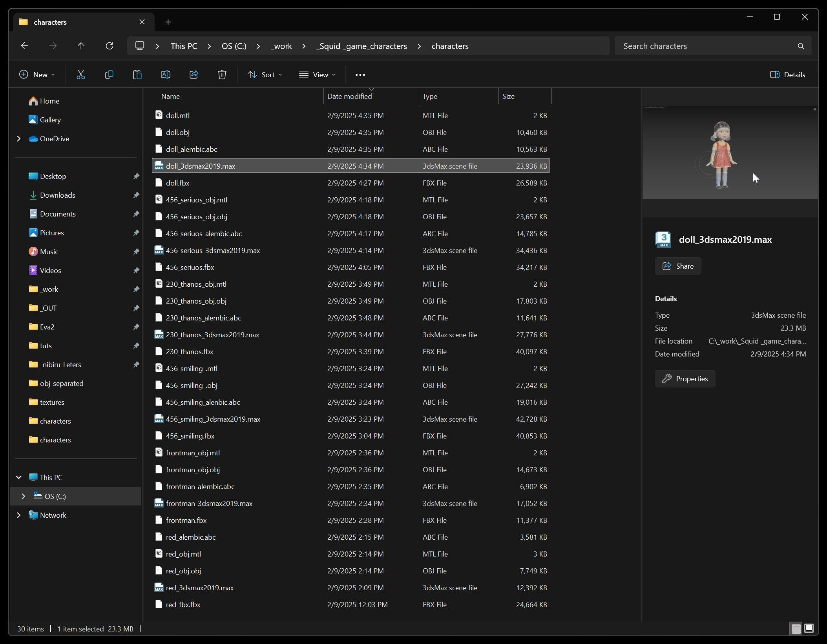This screenshot has width=827, height=644.
Task: Navigate up one folder level
Action: click(81, 46)
